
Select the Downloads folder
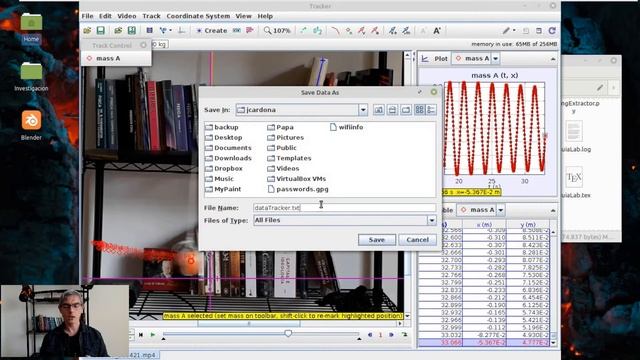tap(228, 158)
